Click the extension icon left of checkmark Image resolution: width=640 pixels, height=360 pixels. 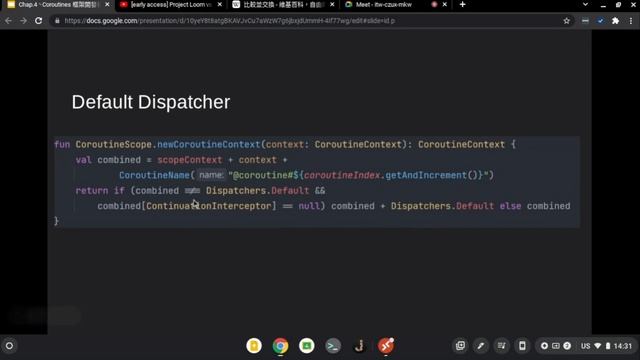585,21
